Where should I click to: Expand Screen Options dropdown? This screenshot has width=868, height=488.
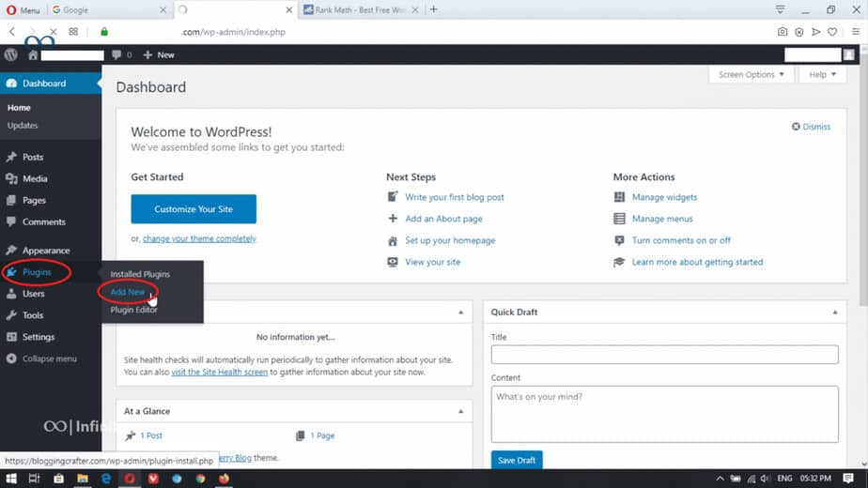(x=752, y=75)
